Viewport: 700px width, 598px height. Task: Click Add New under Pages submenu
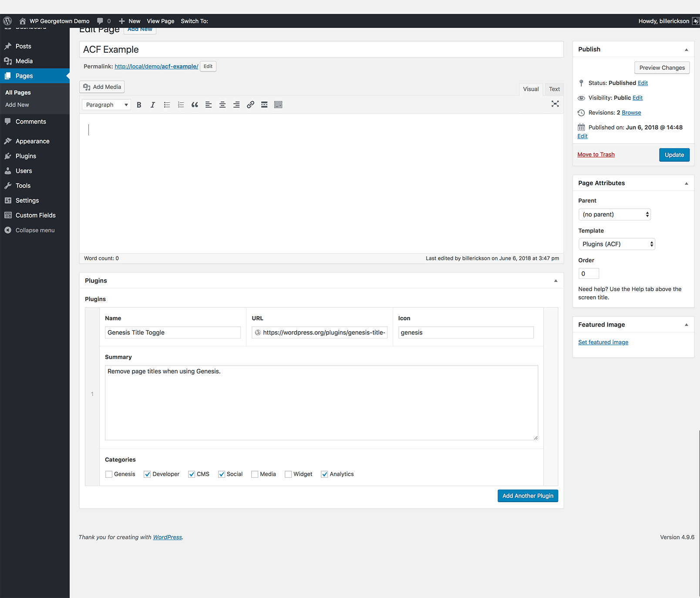[17, 105]
